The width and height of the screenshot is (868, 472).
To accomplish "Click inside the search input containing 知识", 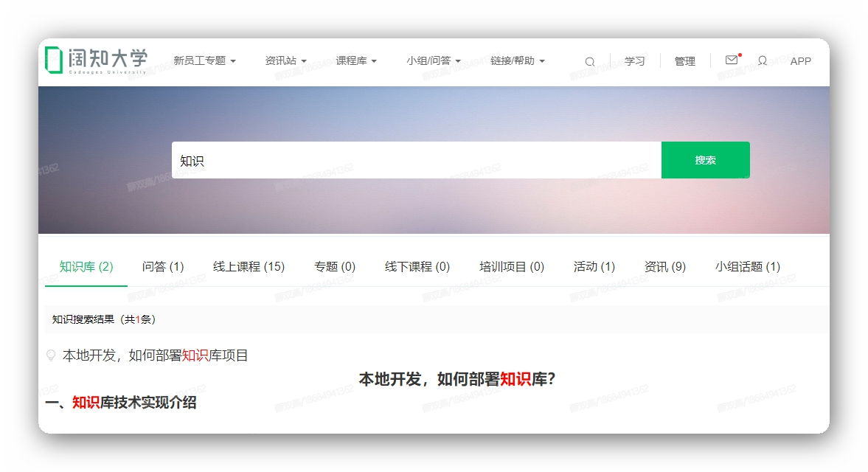I will click(x=369, y=160).
